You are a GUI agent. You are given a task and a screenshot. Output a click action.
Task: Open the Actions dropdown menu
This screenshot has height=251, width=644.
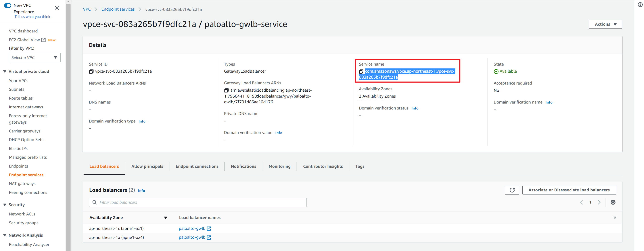point(605,24)
